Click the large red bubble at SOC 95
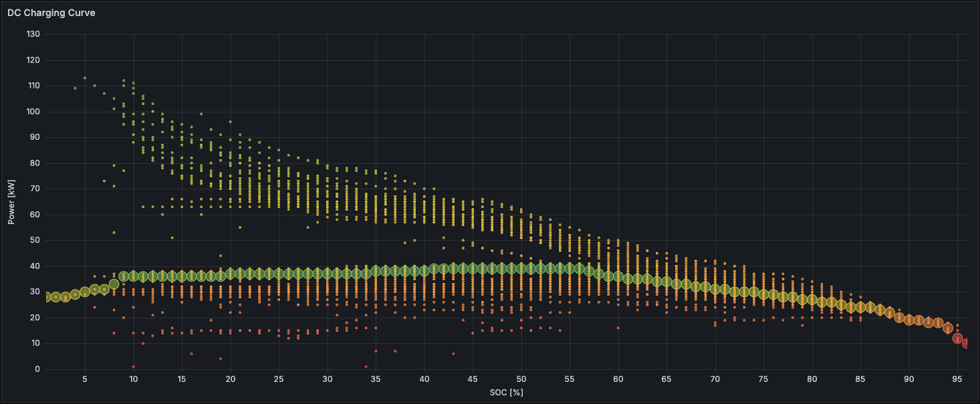The height and width of the screenshot is (404, 980). [x=957, y=338]
